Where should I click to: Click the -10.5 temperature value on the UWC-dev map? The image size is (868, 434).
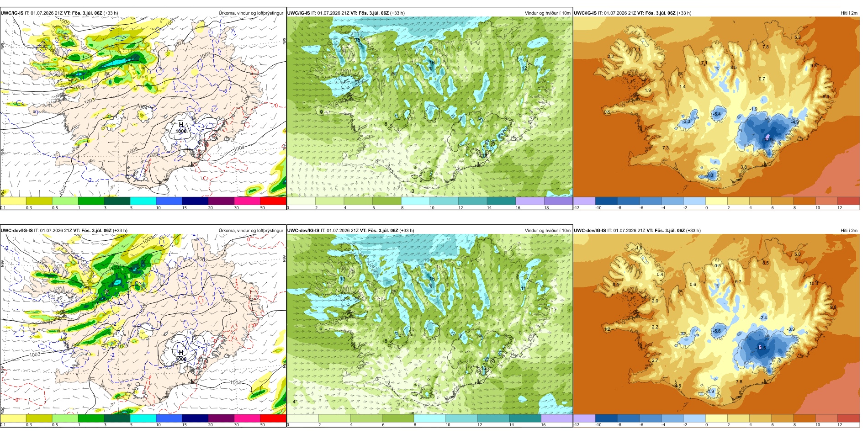[x=762, y=348]
